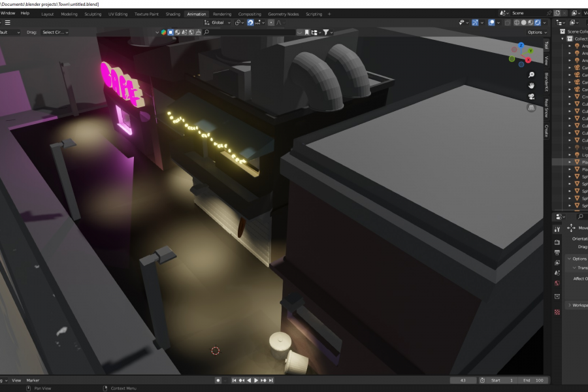This screenshot has height=392, width=588.
Task: Switch to wireframe viewport shading
Action: pos(517,22)
